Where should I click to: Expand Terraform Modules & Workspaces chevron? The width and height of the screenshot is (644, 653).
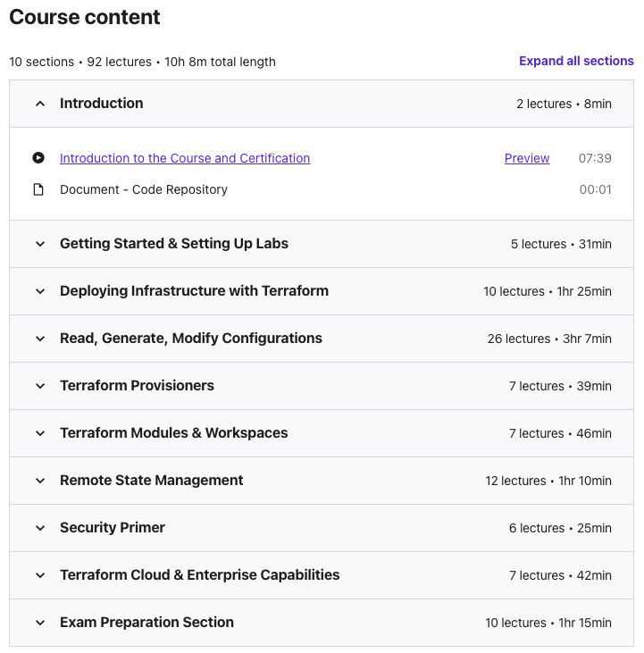click(40, 433)
